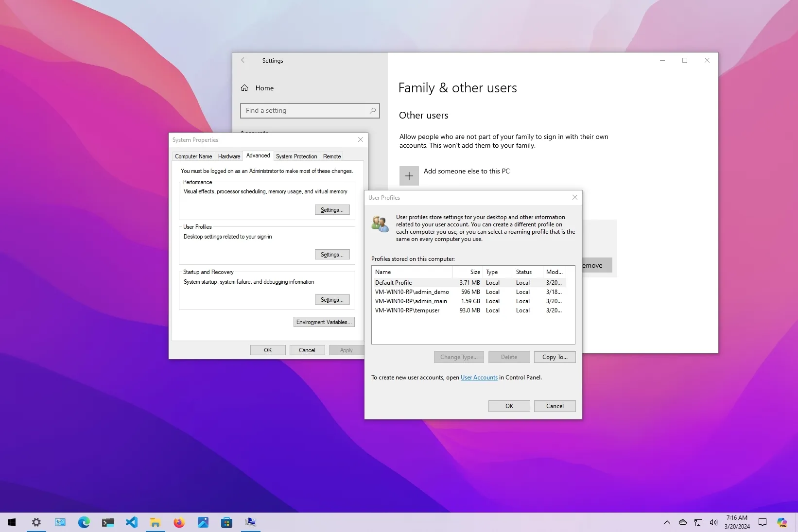
Task: Click the Environment Variables button
Action: [324, 322]
